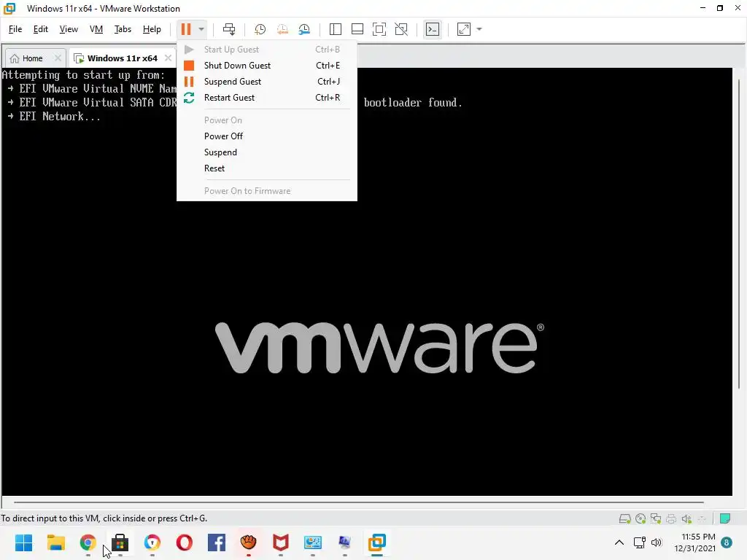747x560 pixels.
Task: Open the volume control tray icon
Action: [x=657, y=542]
